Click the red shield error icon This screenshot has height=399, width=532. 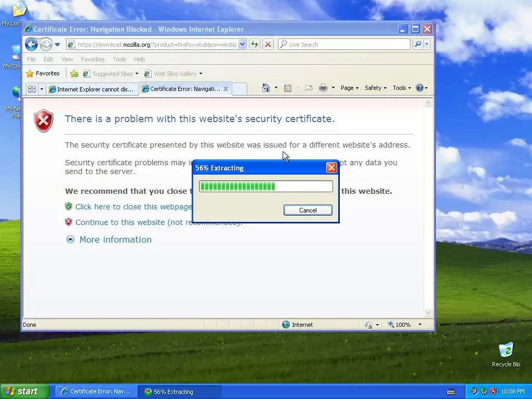click(x=44, y=121)
